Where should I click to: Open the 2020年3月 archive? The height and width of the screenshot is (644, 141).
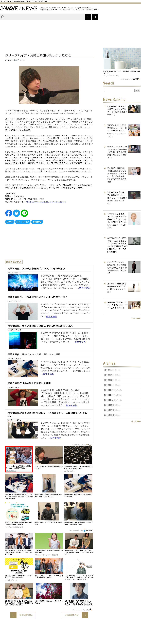coord(109,375)
